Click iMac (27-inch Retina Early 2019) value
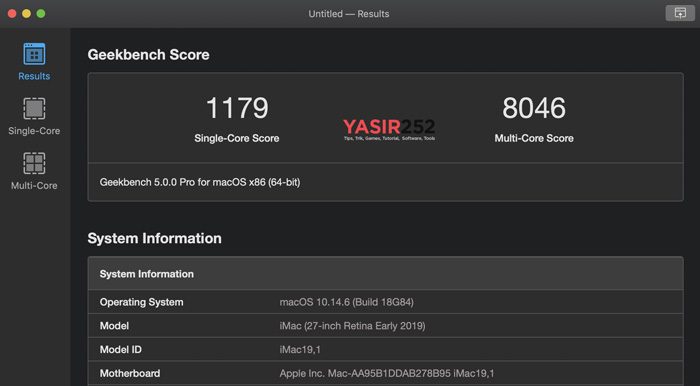The width and height of the screenshot is (700, 386). coord(352,326)
